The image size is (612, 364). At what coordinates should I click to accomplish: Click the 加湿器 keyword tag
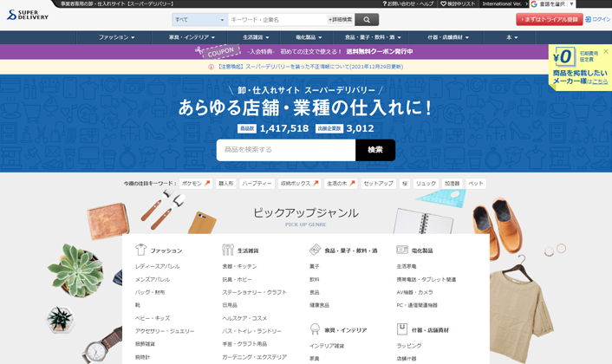(x=452, y=184)
